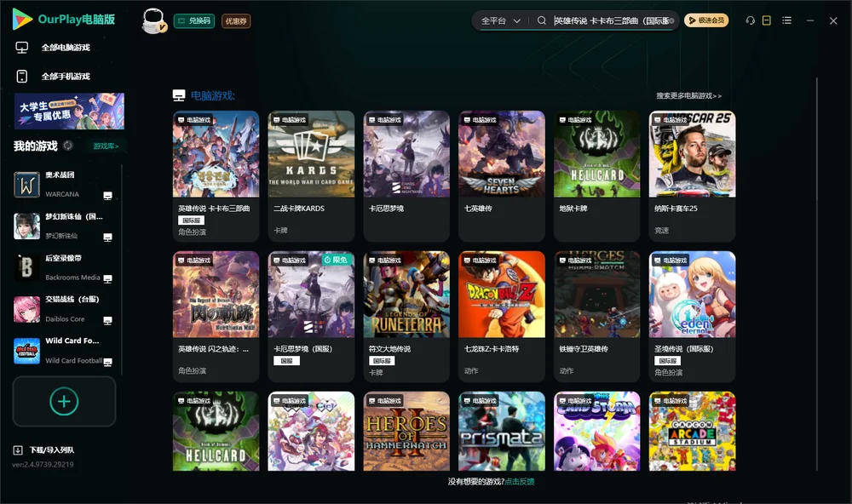Open the Capcom Arcade Stadium thumbnail
The height and width of the screenshot is (504, 852).
point(692,432)
